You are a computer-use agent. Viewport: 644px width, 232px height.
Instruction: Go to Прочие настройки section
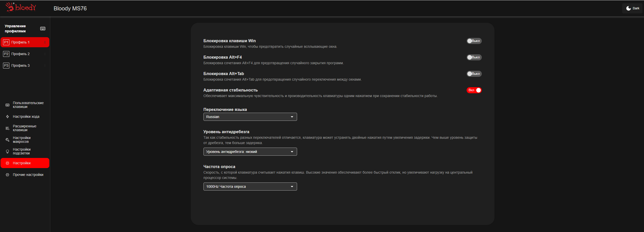point(25,175)
